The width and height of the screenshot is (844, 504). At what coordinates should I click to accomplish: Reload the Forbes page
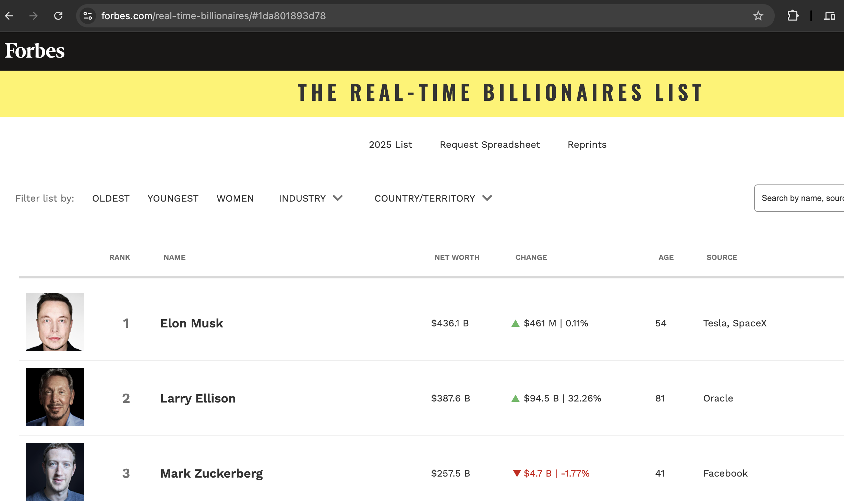coord(58,16)
